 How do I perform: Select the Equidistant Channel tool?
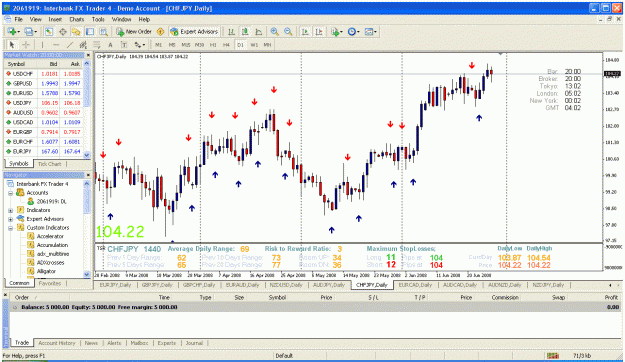tap(83, 45)
